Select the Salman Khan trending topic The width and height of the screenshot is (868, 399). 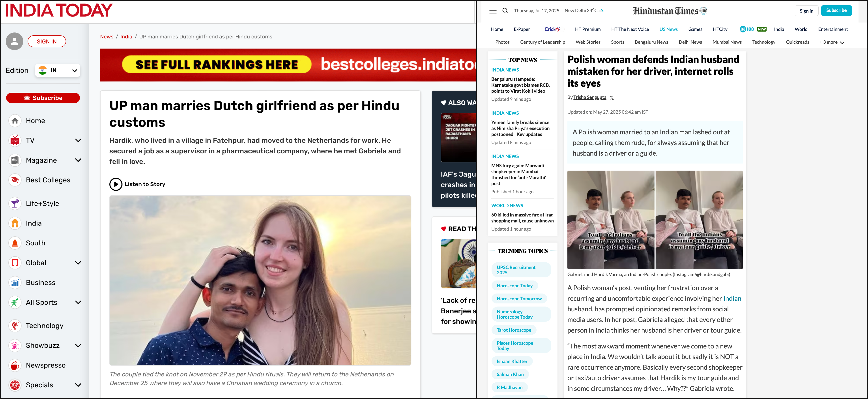[510, 374]
